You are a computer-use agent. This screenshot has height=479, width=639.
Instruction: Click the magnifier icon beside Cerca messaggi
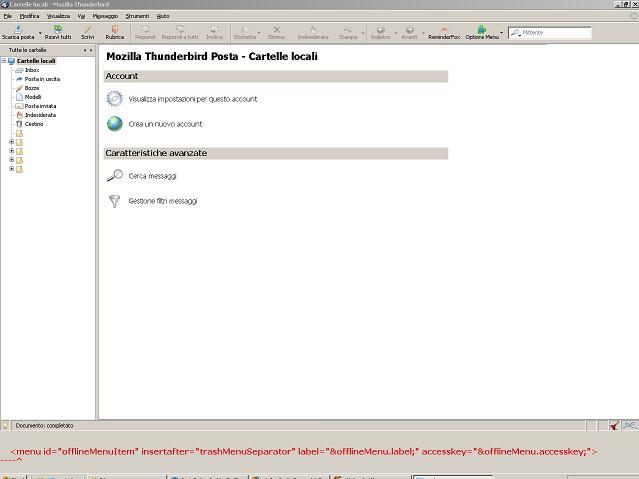tap(115, 176)
